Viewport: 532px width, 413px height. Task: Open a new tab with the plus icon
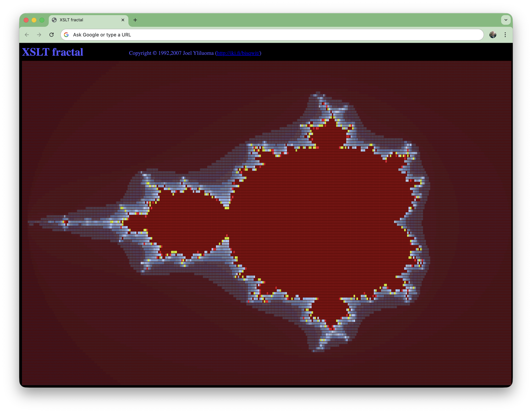pyautogui.click(x=135, y=20)
